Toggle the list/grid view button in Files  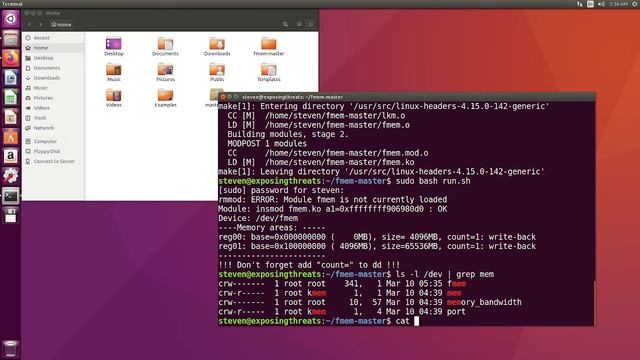pyautogui.click(x=299, y=24)
